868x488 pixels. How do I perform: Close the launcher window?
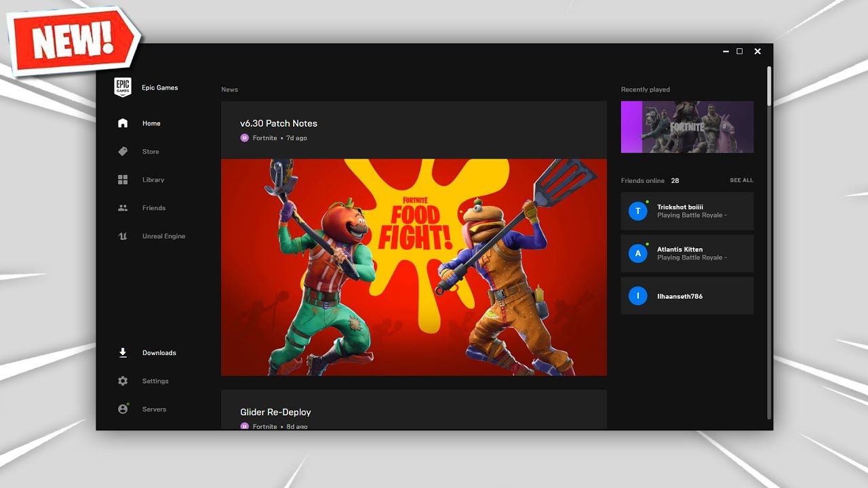coord(757,52)
